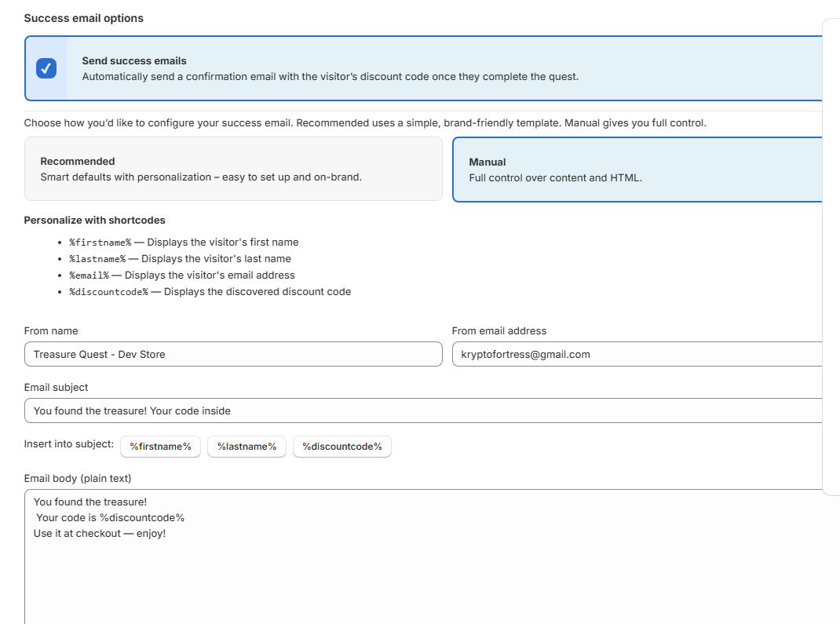Click the Use it at checkout body line

coord(98,533)
